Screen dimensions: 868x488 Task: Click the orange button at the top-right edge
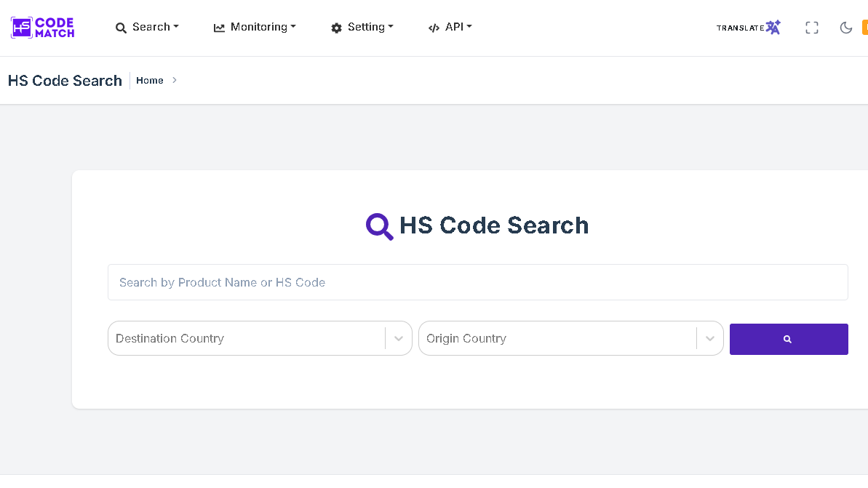(x=864, y=28)
